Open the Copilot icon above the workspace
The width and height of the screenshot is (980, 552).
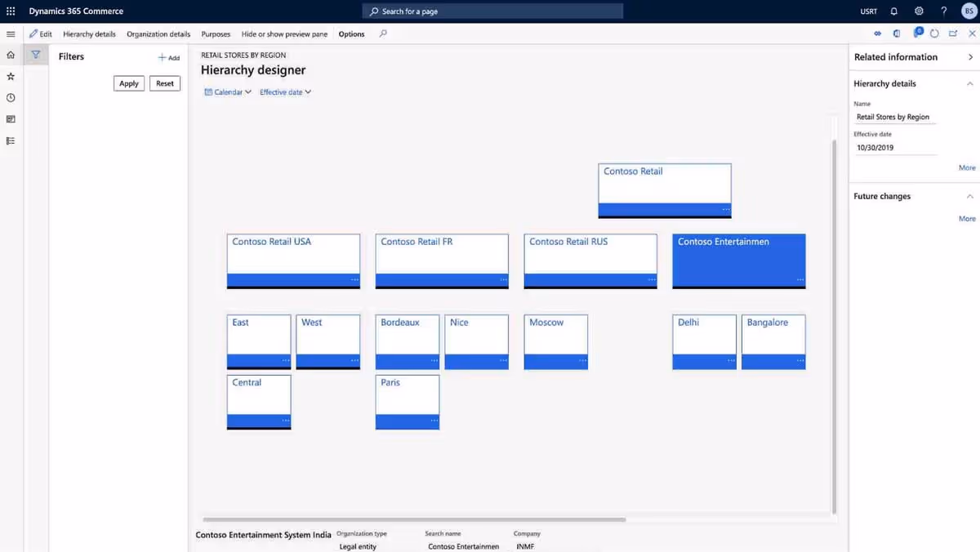[x=917, y=33]
